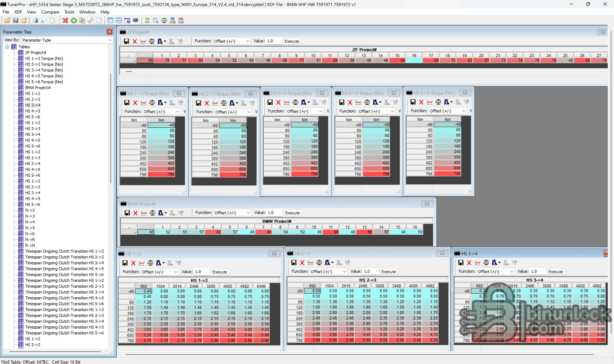614x364 pixels.
Task: Click the green plus add-item icon
Action: click(74, 21)
